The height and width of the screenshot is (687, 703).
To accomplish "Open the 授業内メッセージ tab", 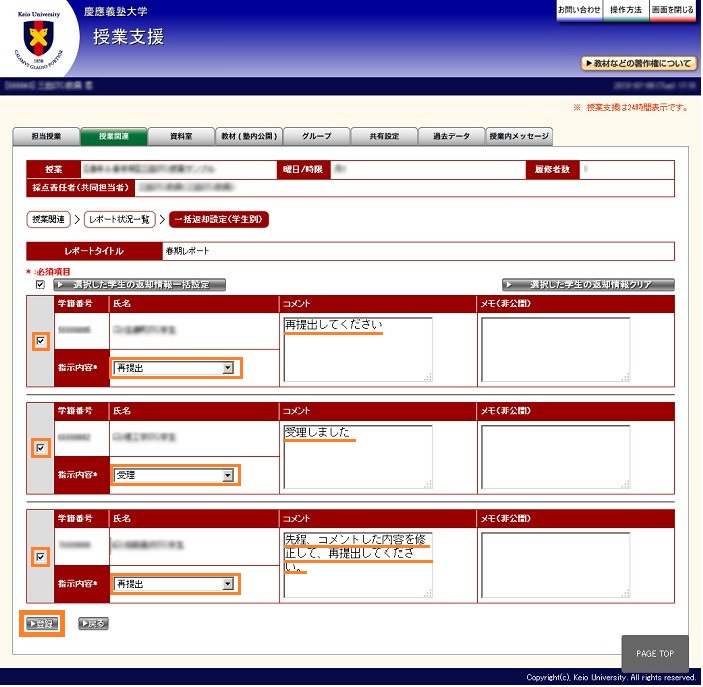I will point(518,136).
